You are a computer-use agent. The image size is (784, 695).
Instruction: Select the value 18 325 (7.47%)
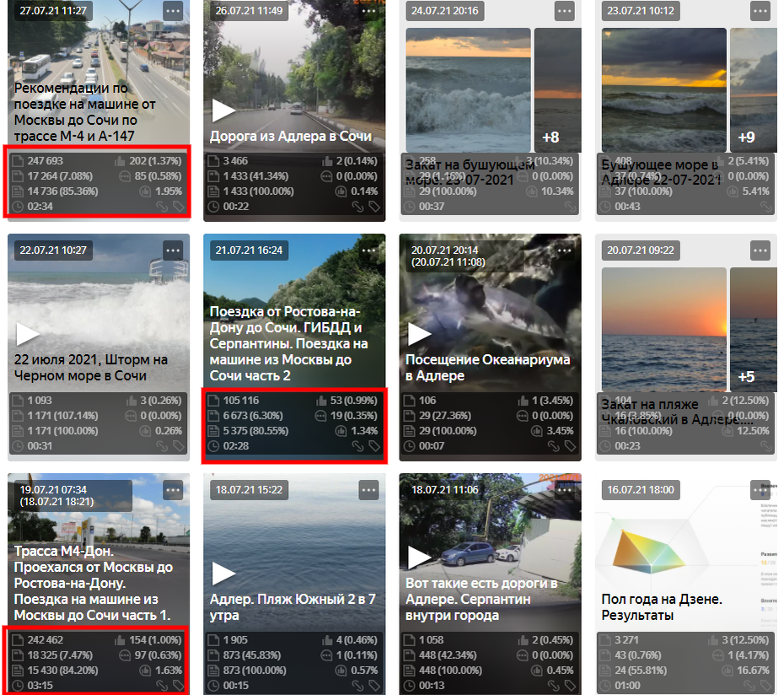(60, 655)
